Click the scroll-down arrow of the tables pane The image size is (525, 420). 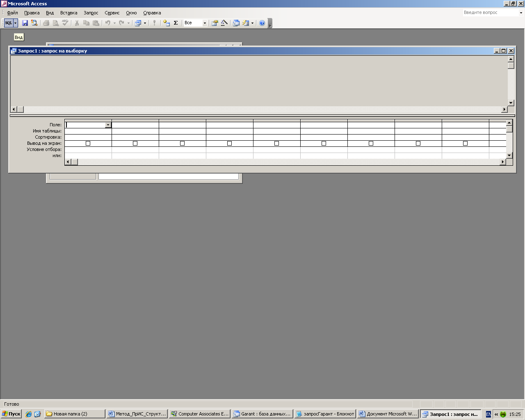pos(511,103)
